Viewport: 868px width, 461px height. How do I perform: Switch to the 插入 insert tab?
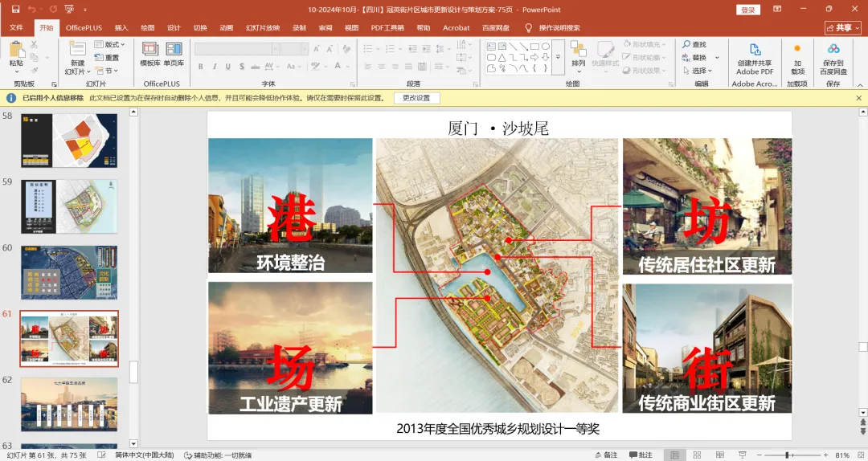pyautogui.click(x=121, y=27)
